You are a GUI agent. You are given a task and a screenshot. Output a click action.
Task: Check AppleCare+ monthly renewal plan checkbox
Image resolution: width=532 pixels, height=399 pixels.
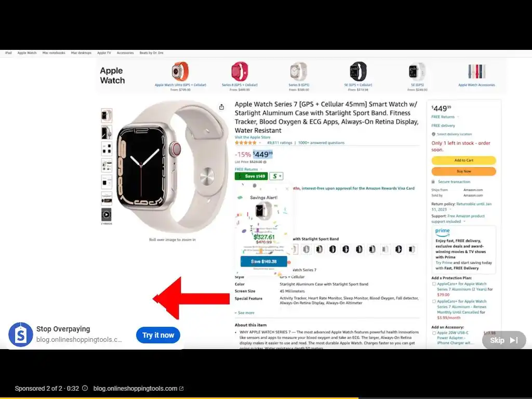(434, 301)
